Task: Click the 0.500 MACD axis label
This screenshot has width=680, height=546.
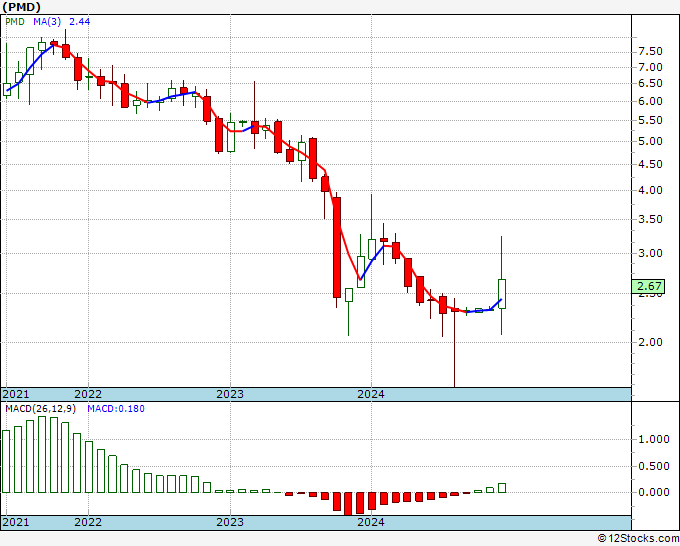Action: point(654,466)
